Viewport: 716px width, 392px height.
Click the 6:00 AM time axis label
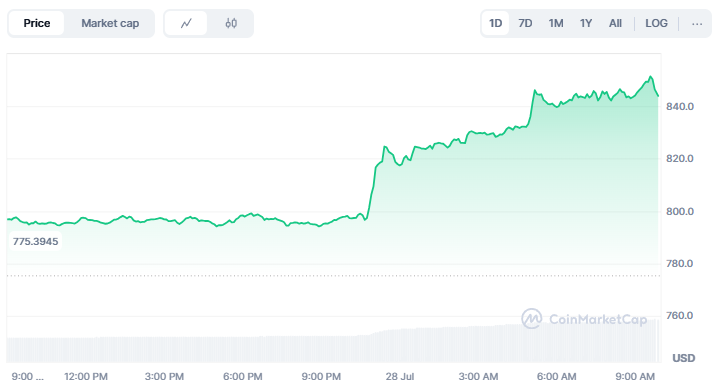click(x=556, y=377)
